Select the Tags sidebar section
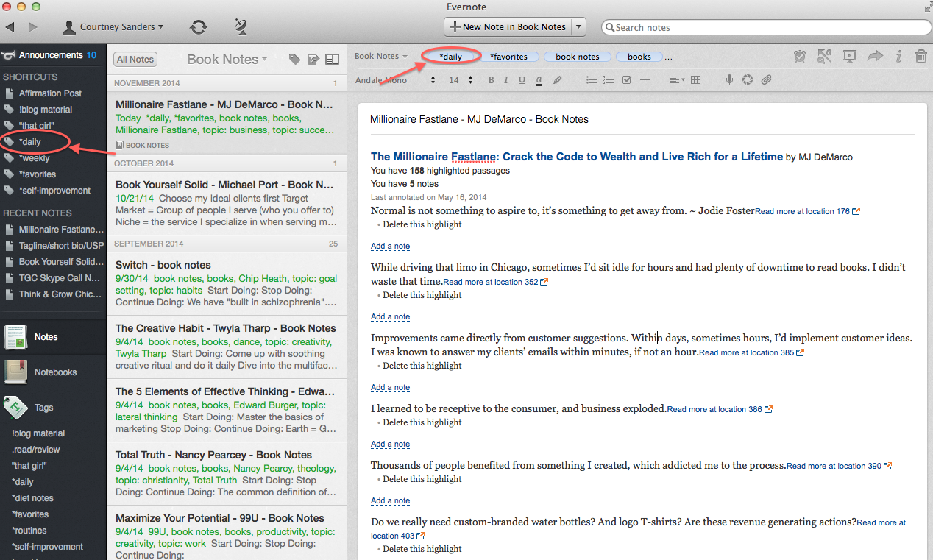 (53, 408)
